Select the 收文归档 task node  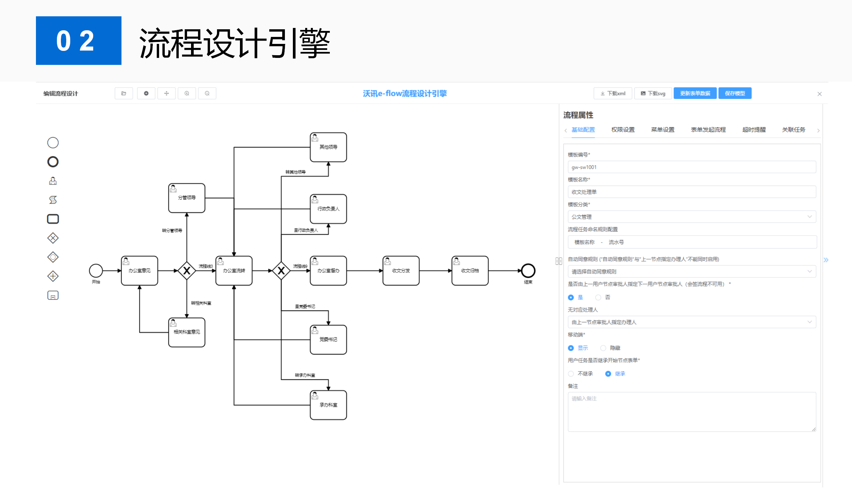point(470,271)
